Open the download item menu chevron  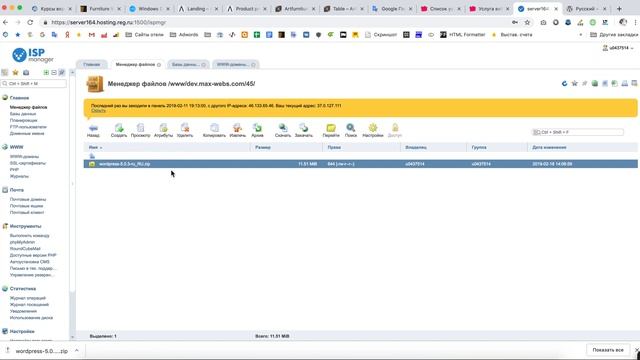[76, 351]
